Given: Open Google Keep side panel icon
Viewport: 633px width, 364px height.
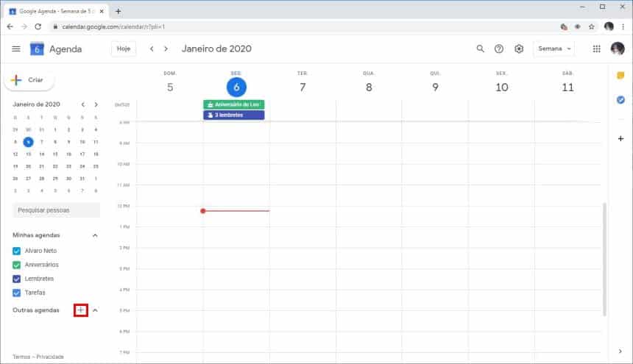Looking at the screenshot, I should (x=620, y=76).
